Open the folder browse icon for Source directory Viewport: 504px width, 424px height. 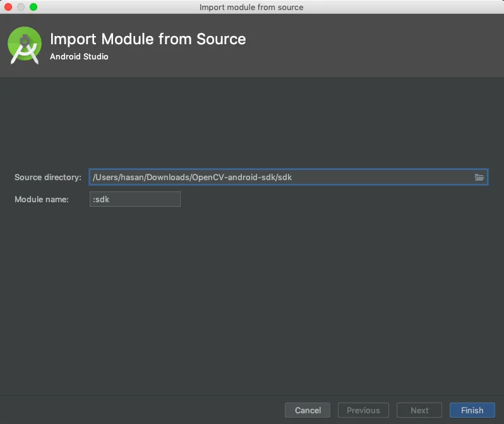coord(479,178)
